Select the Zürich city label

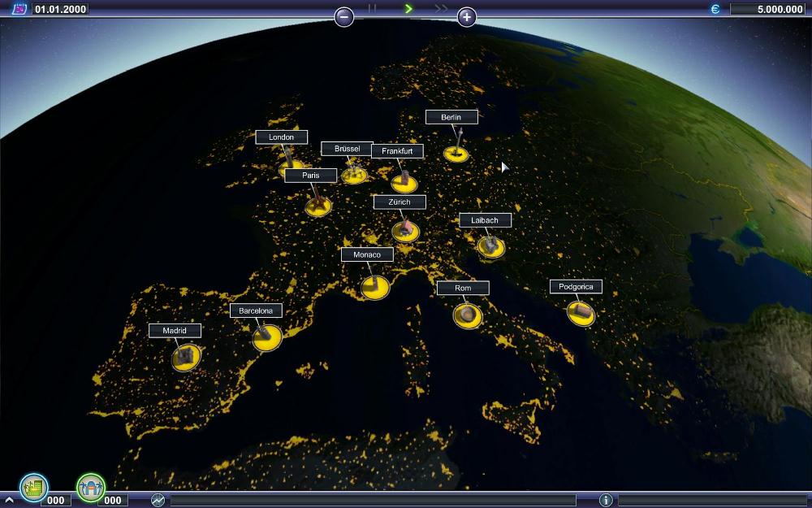400,202
